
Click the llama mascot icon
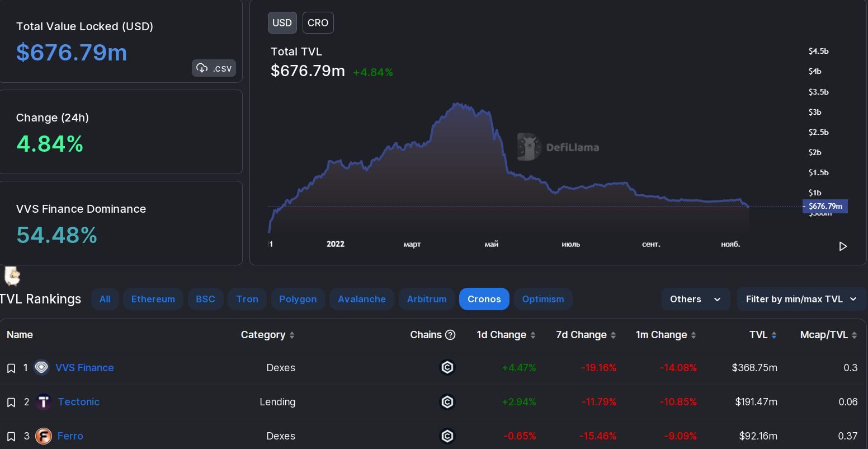click(12, 275)
